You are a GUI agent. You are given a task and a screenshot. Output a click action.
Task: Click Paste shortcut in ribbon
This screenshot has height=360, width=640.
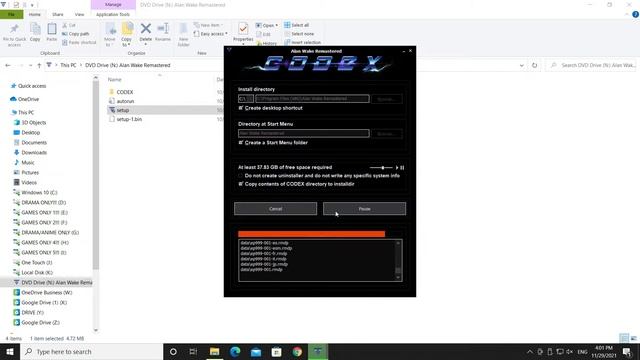tap(79, 42)
